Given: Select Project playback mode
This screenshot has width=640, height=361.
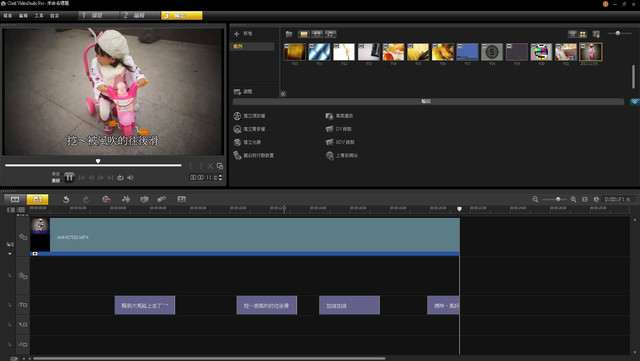Looking at the screenshot, I should pos(56,174).
